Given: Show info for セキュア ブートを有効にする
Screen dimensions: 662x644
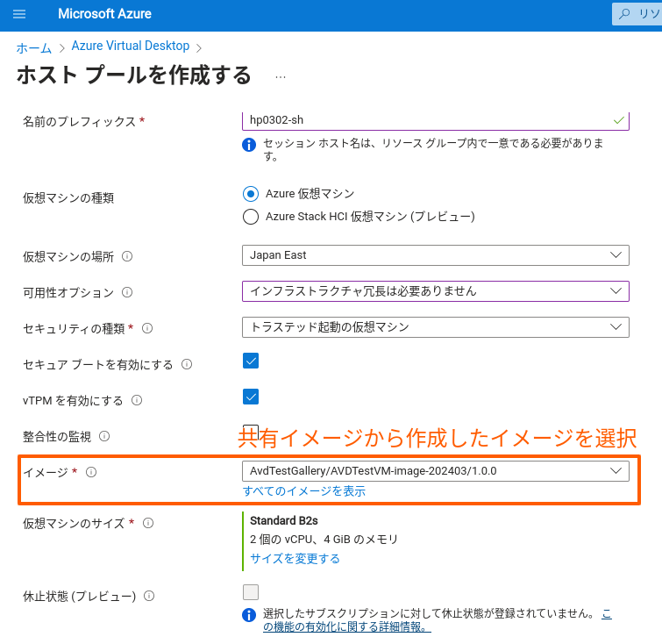Looking at the screenshot, I should [x=187, y=364].
